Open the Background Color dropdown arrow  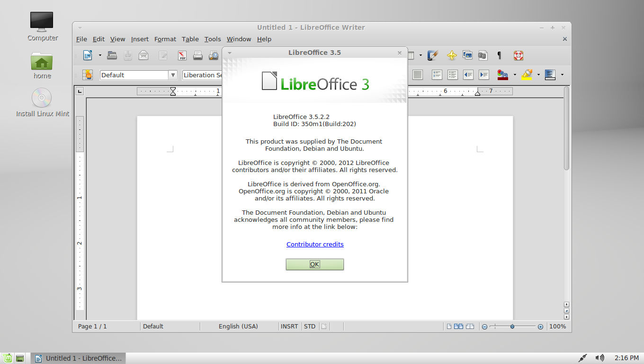coord(562,75)
